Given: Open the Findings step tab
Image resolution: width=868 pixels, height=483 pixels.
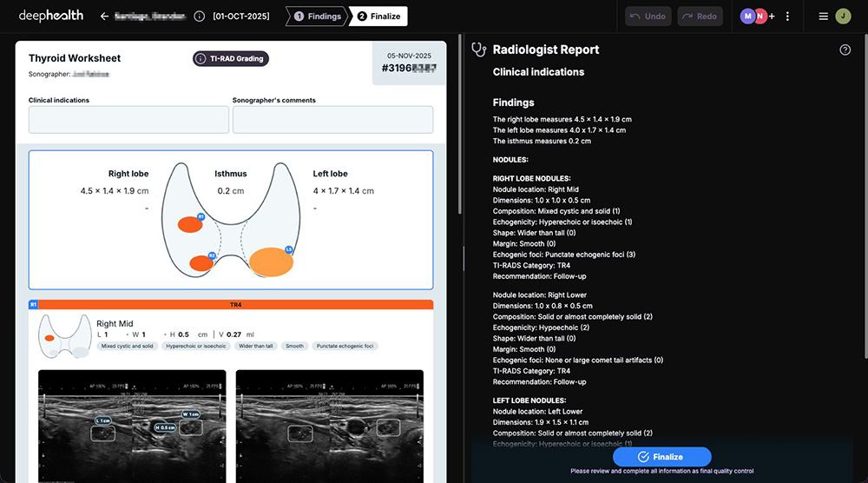Looking at the screenshot, I should tap(317, 16).
